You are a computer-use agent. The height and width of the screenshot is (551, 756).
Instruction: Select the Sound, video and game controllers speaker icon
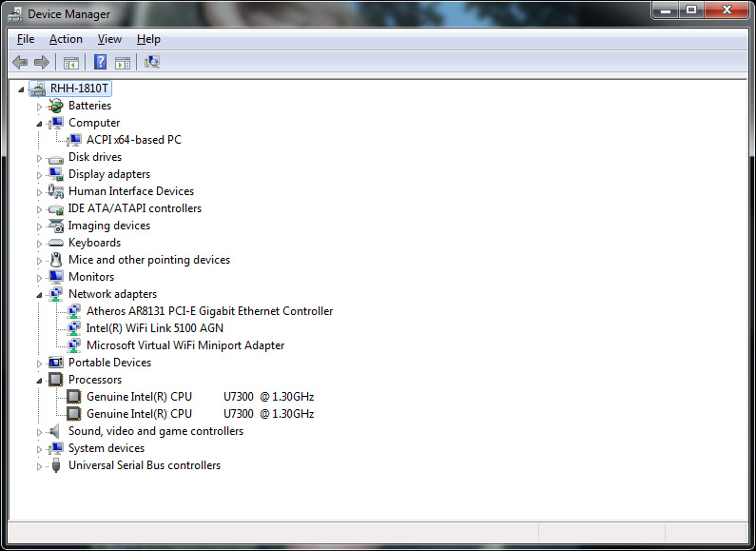pyautogui.click(x=55, y=431)
